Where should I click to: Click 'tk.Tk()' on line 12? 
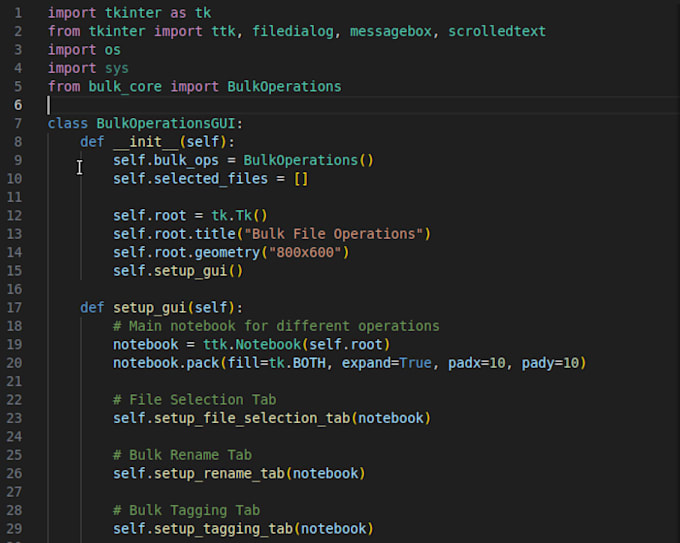(239, 216)
